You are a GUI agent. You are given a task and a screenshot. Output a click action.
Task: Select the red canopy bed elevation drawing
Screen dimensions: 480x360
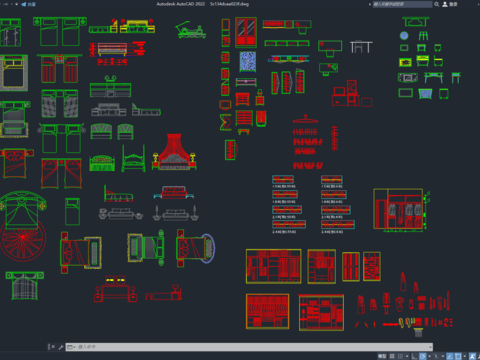click(x=174, y=152)
